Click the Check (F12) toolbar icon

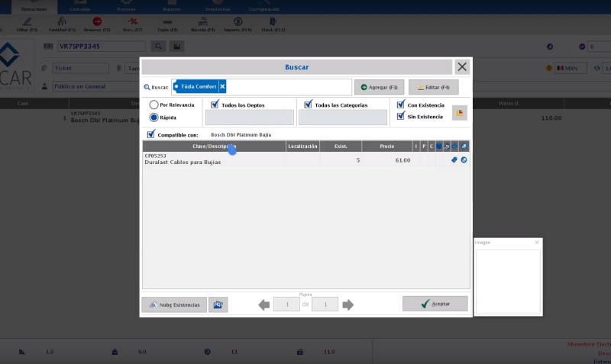273,21
